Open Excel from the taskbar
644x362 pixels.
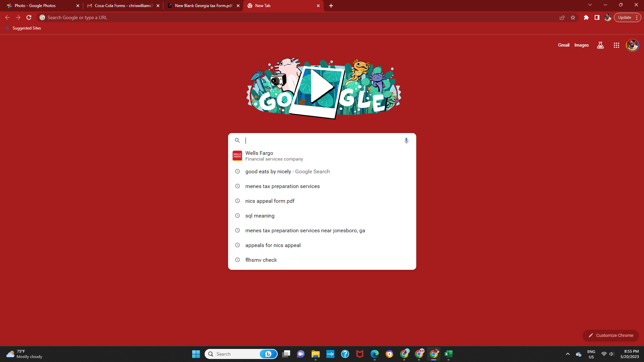pyautogui.click(x=448, y=354)
